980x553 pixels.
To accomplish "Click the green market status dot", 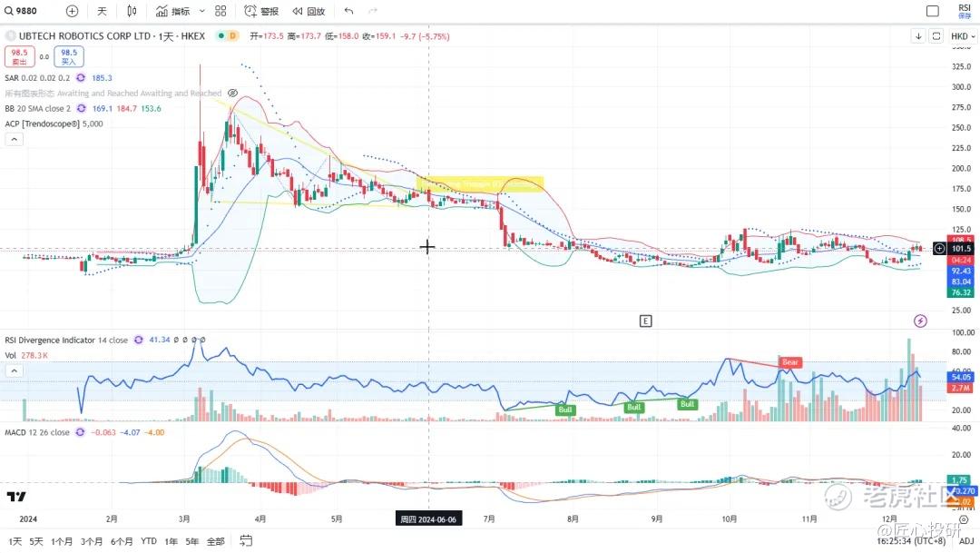I will [220, 36].
